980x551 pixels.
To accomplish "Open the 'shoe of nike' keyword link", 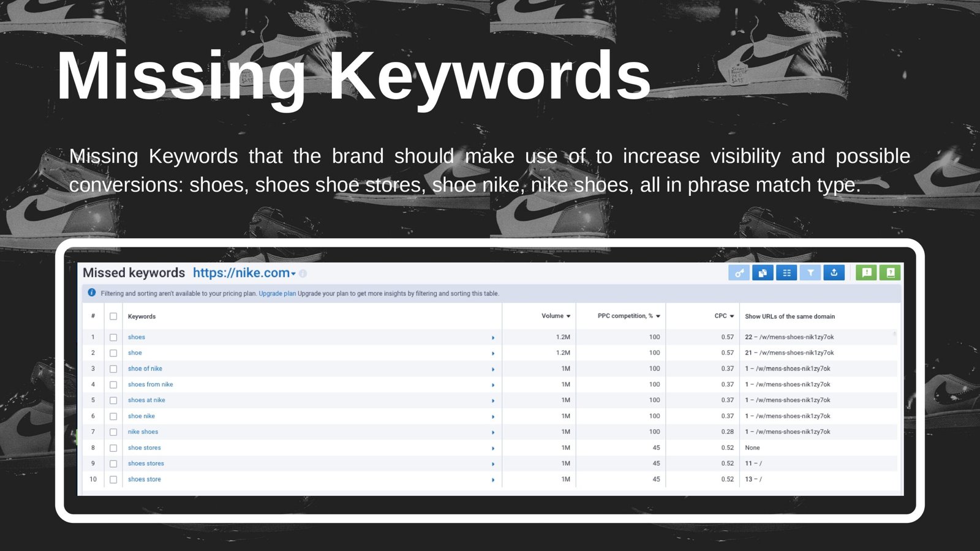I will coord(145,369).
